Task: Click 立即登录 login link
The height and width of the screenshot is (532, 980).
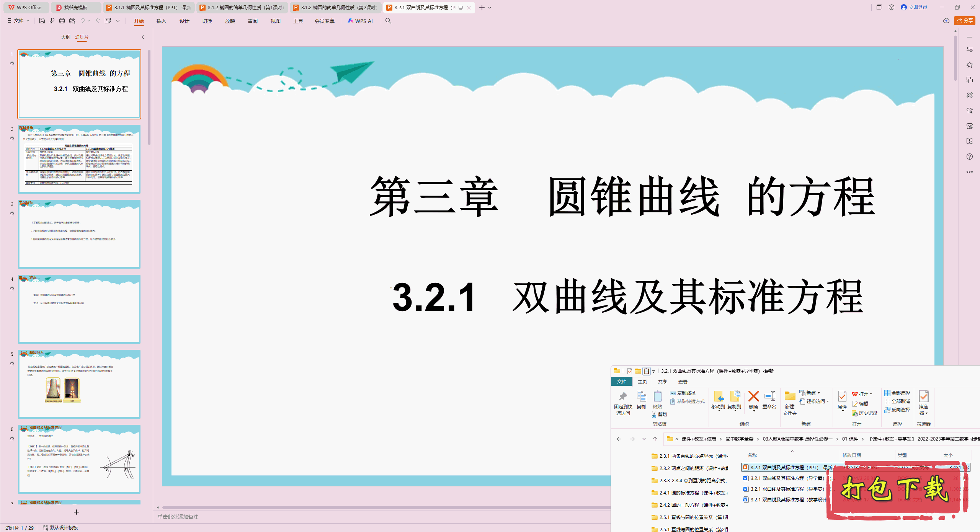Action: coord(918,7)
